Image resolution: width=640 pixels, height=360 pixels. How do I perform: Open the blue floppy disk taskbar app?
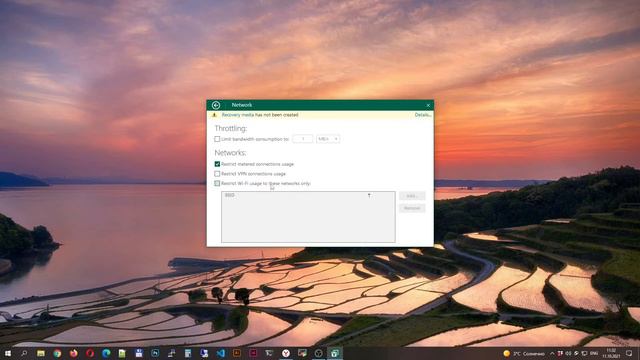coord(139,353)
